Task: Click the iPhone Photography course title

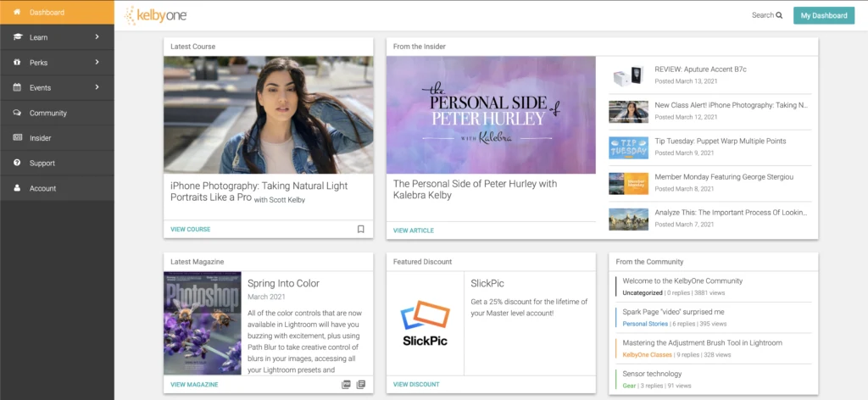Action: tap(259, 192)
